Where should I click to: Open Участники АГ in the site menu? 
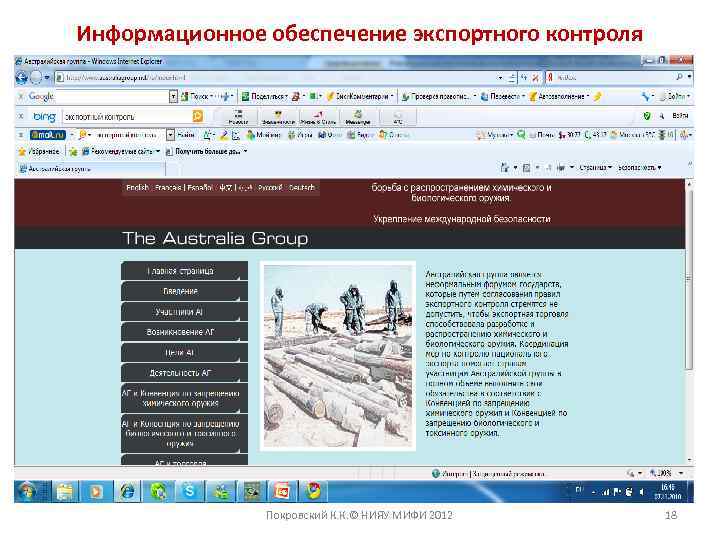point(184,312)
